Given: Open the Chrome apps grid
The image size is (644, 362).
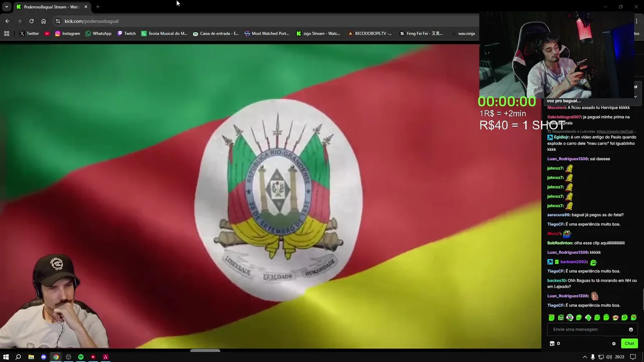Looking at the screenshot, I should pos(7,34).
